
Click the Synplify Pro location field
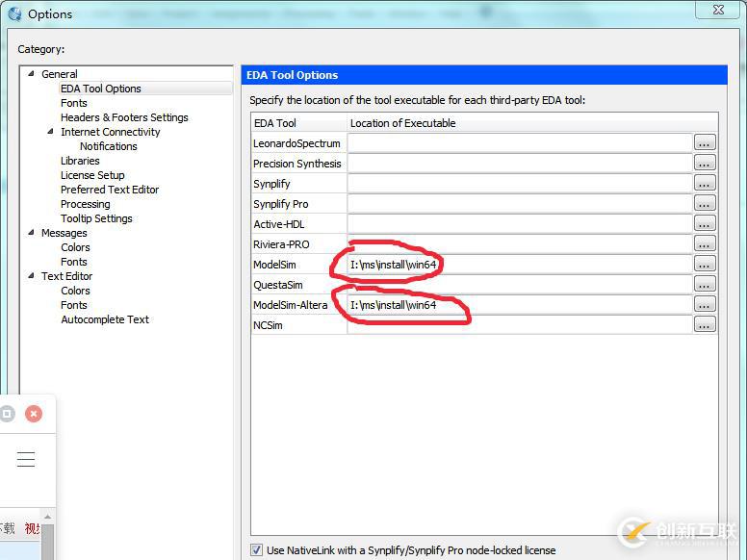(x=520, y=204)
